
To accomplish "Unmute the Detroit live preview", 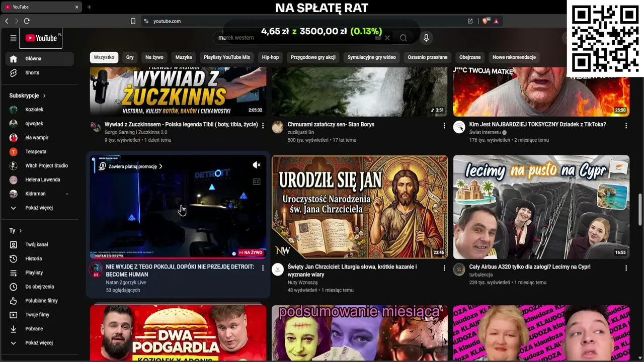I will pos(257,165).
